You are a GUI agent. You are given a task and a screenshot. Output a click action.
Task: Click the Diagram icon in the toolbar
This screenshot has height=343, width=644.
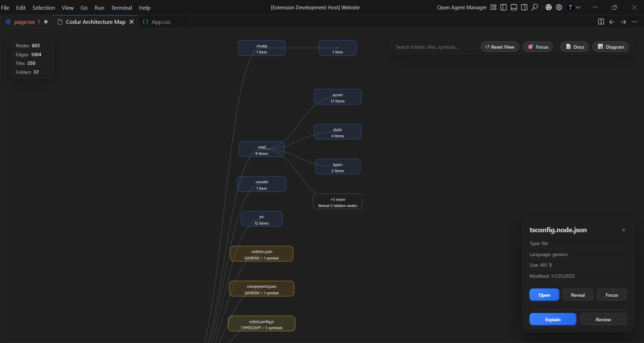600,47
